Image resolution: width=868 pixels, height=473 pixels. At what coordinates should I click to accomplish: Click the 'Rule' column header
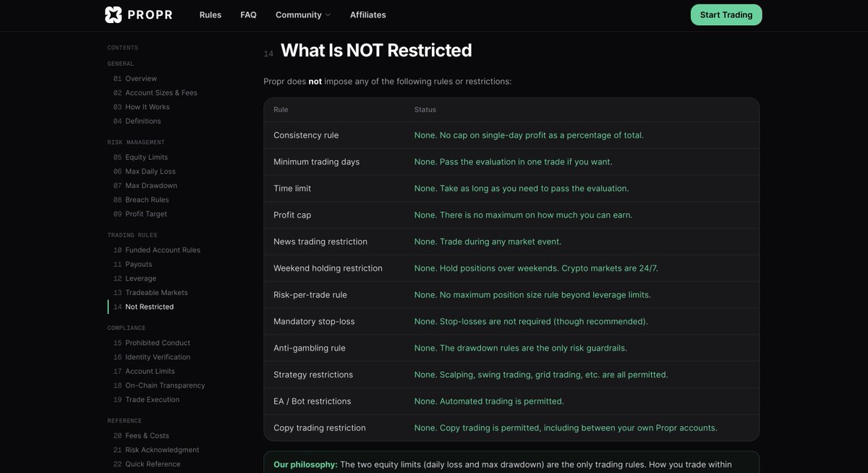pos(281,110)
